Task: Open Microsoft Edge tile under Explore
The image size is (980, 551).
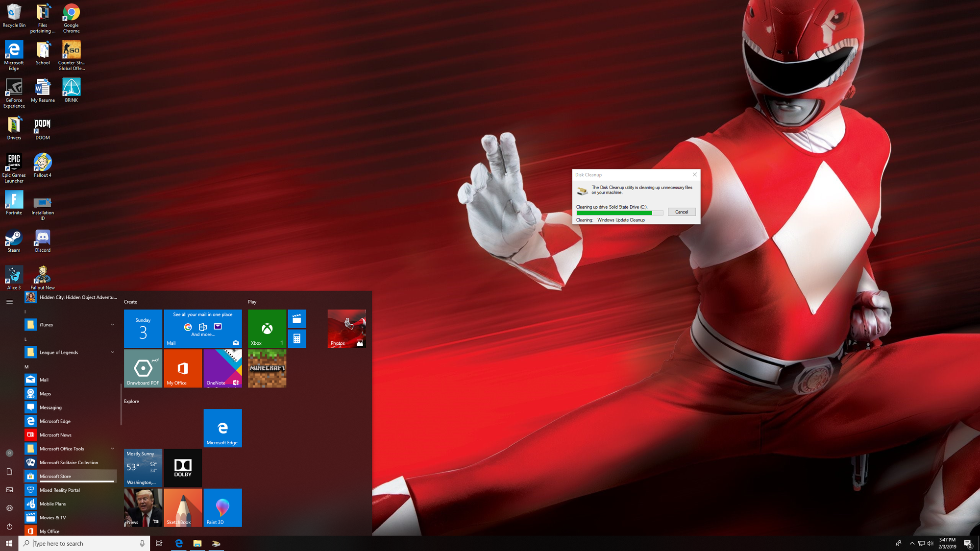Action: point(223,428)
